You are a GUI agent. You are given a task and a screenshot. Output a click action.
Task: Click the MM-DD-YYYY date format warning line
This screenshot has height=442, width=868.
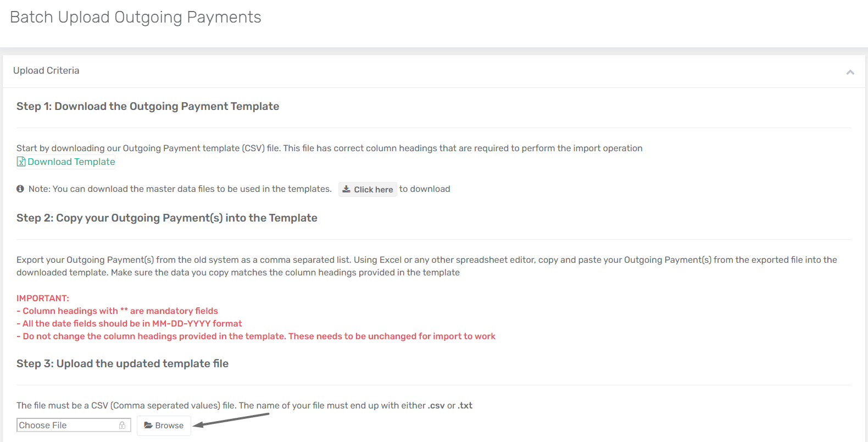point(129,323)
